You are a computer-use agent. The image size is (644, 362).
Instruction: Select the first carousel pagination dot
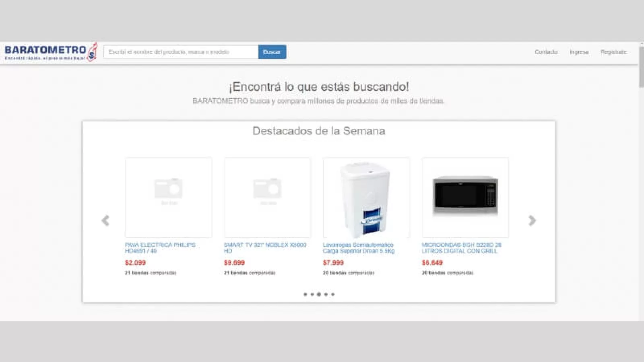pos(305,294)
